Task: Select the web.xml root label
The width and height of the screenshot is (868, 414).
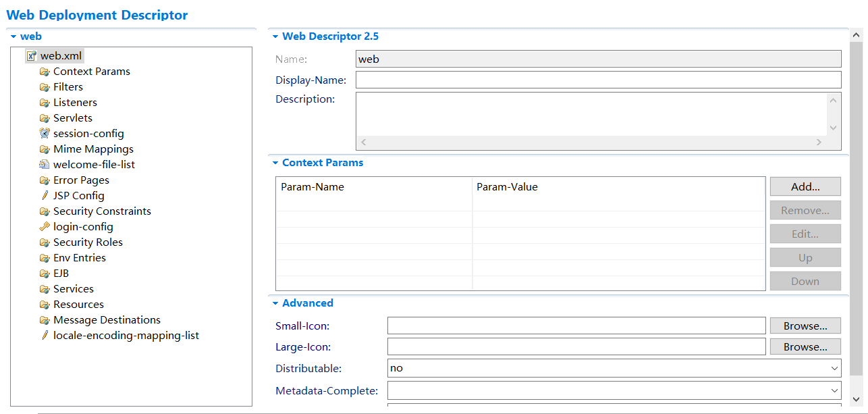Action: 61,56
